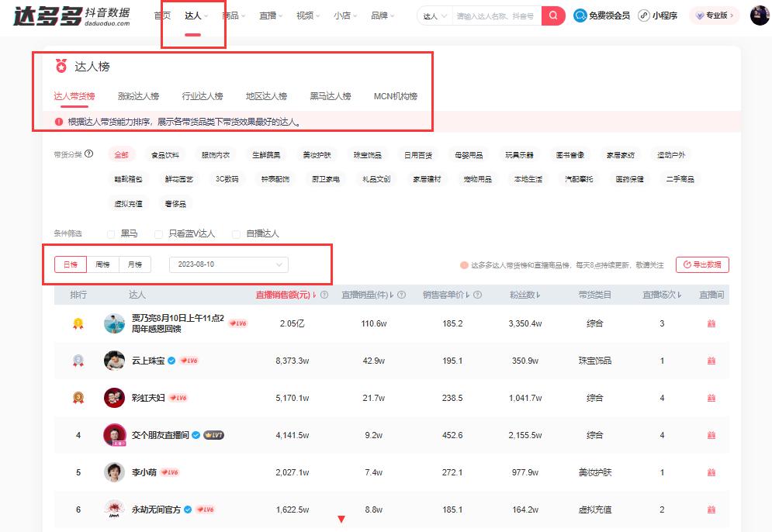Image resolution: width=772 pixels, height=532 pixels.
Task: Enable the 黑马 filter checkbox
Action: coord(111,234)
